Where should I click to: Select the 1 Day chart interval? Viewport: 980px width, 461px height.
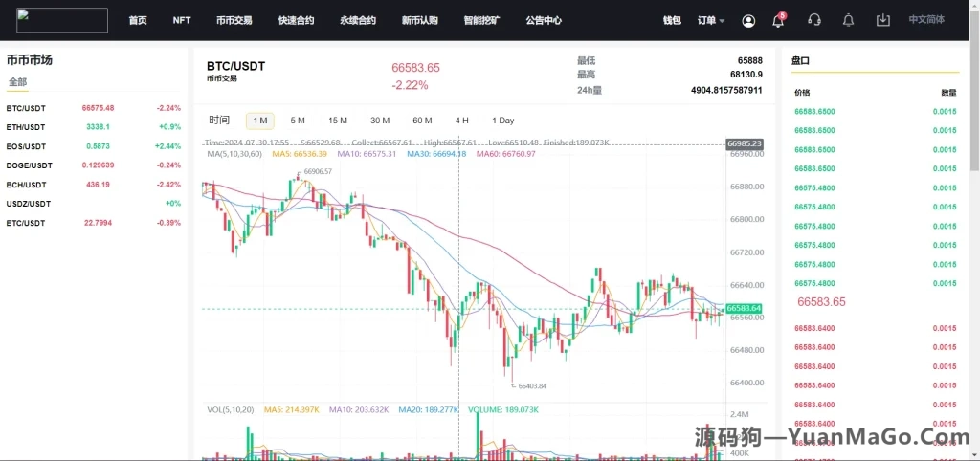point(503,121)
